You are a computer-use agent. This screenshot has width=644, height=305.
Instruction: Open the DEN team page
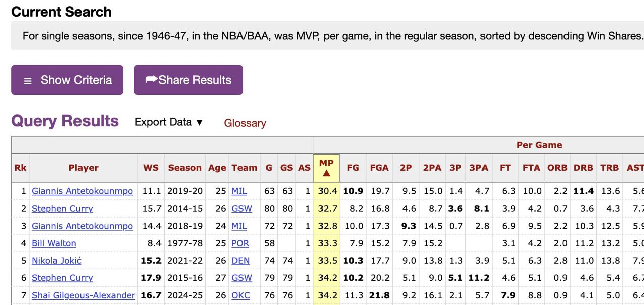240,260
